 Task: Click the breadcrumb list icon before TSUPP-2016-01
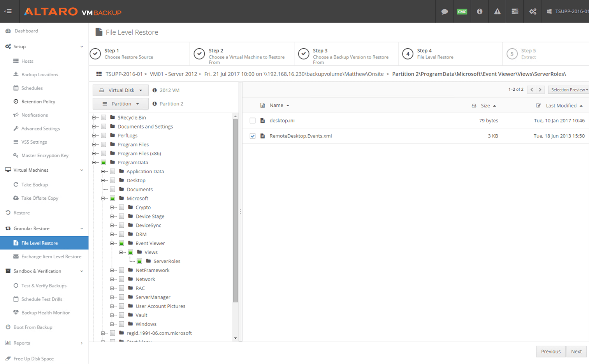click(x=99, y=74)
